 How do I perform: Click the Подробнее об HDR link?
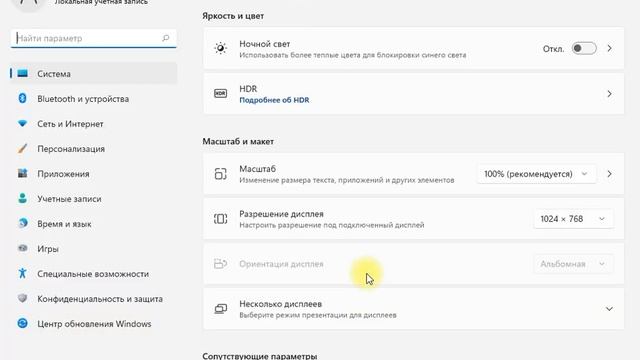tap(274, 100)
